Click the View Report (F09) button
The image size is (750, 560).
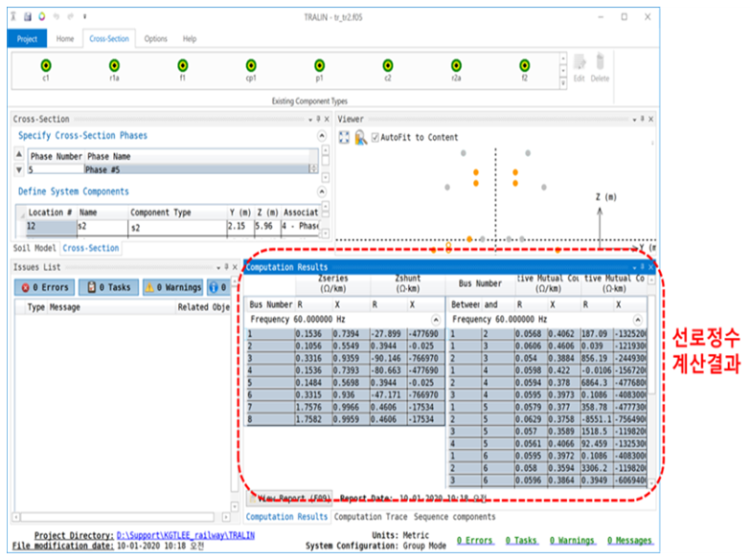(290, 499)
